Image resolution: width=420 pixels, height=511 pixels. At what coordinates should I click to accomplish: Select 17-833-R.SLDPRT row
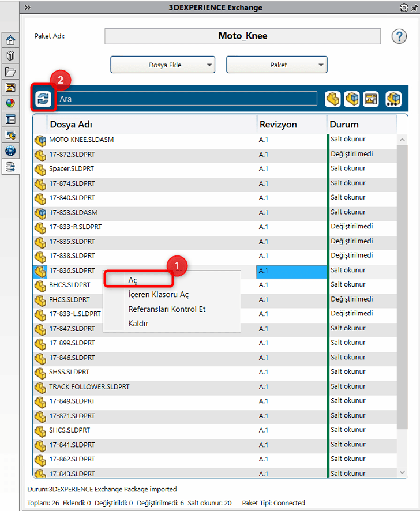pos(215,227)
